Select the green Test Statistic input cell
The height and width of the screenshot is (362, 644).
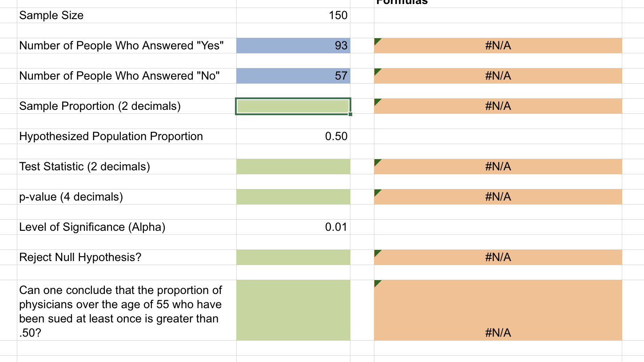tap(293, 166)
